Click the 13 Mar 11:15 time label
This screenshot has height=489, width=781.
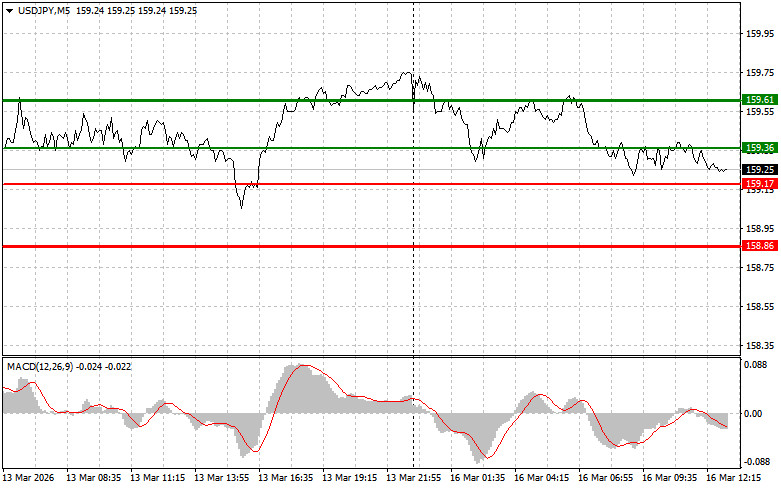click(x=157, y=478)
